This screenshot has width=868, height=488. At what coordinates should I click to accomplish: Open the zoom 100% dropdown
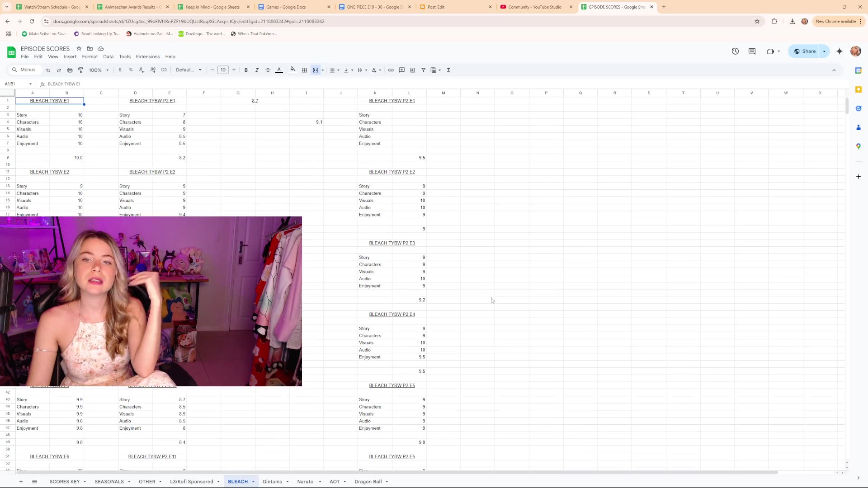99,70
